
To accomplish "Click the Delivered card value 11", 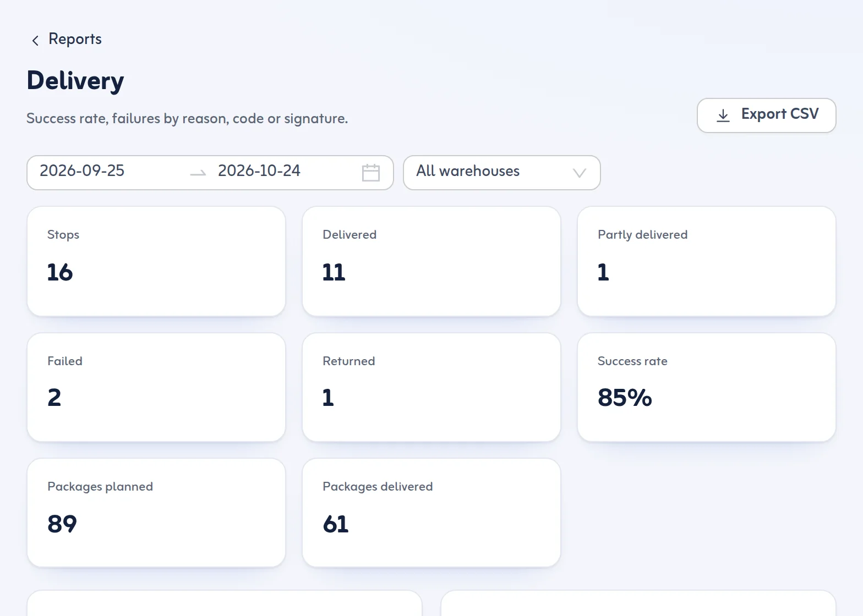I will 334,272.
